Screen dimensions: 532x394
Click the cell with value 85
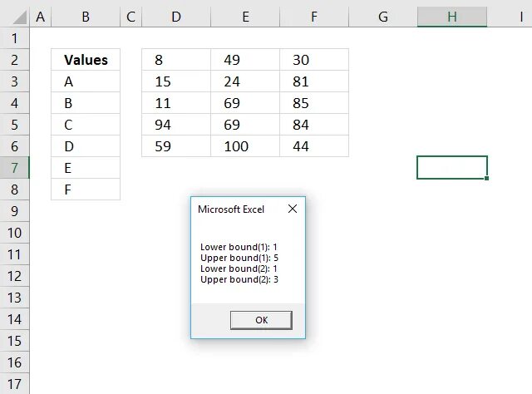[x=314, y=103]
